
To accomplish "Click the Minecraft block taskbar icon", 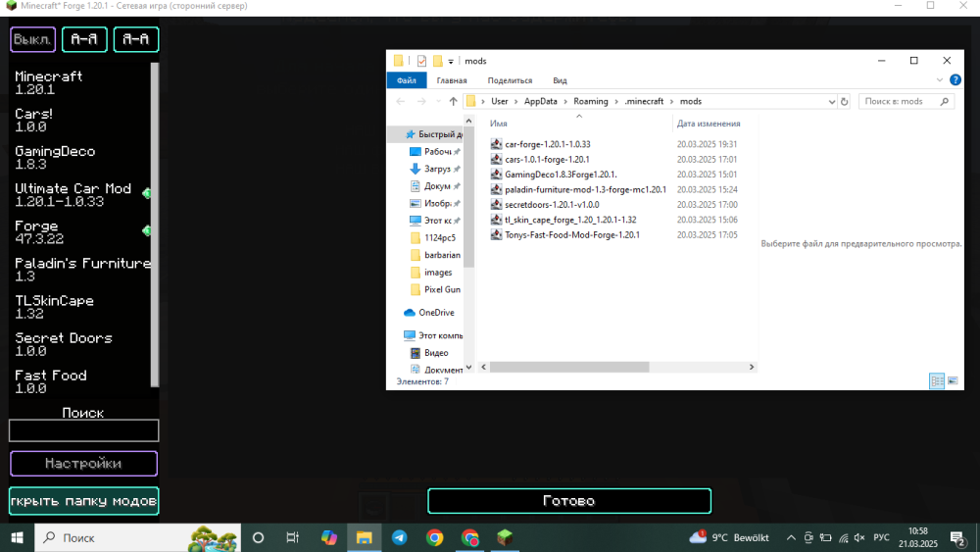I will (505, 537).
